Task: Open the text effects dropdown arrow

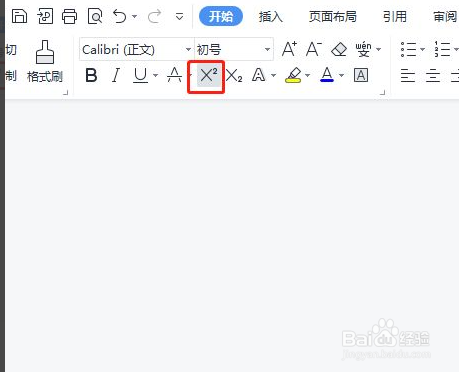Action: pyautogui.click(x=273, y=75)
